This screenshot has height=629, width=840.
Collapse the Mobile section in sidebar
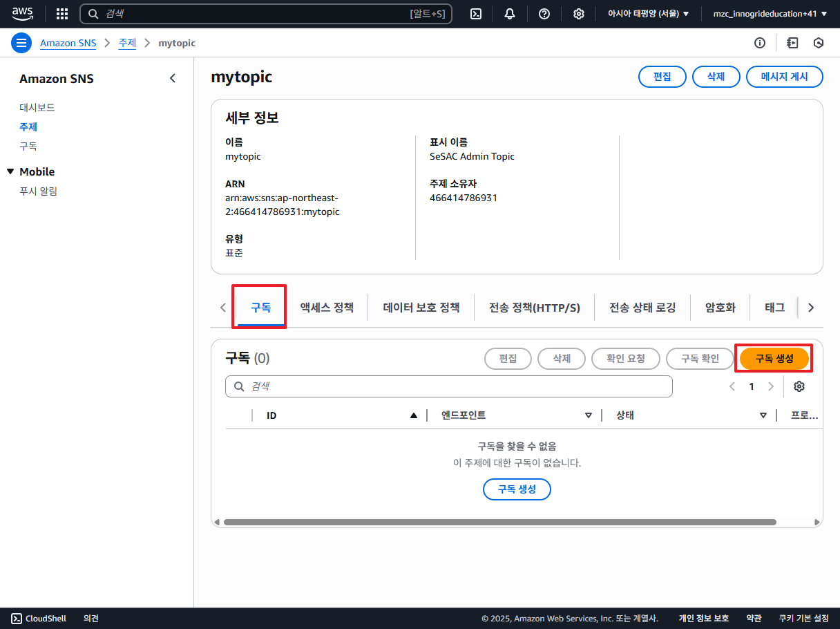10,171
